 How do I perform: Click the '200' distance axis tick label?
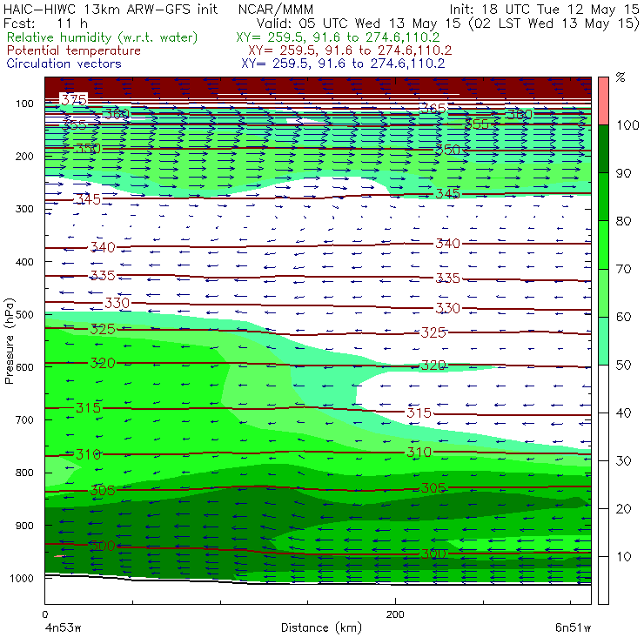(395, 614)
